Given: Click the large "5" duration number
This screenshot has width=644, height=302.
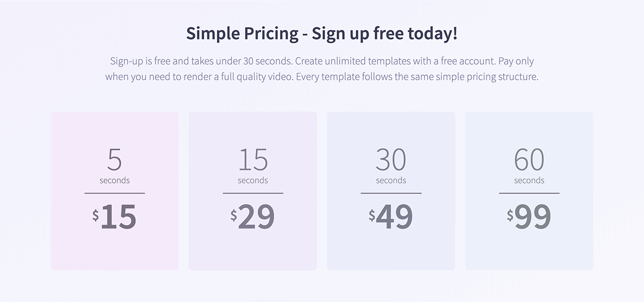Looking at the screenshot, I should click(115, 159).
